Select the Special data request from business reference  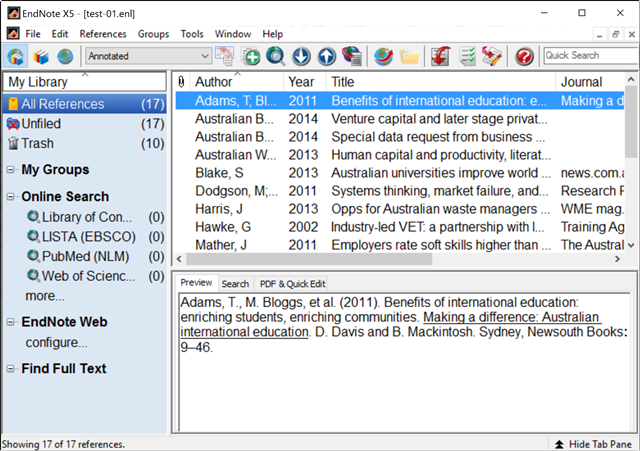[400, 137]
